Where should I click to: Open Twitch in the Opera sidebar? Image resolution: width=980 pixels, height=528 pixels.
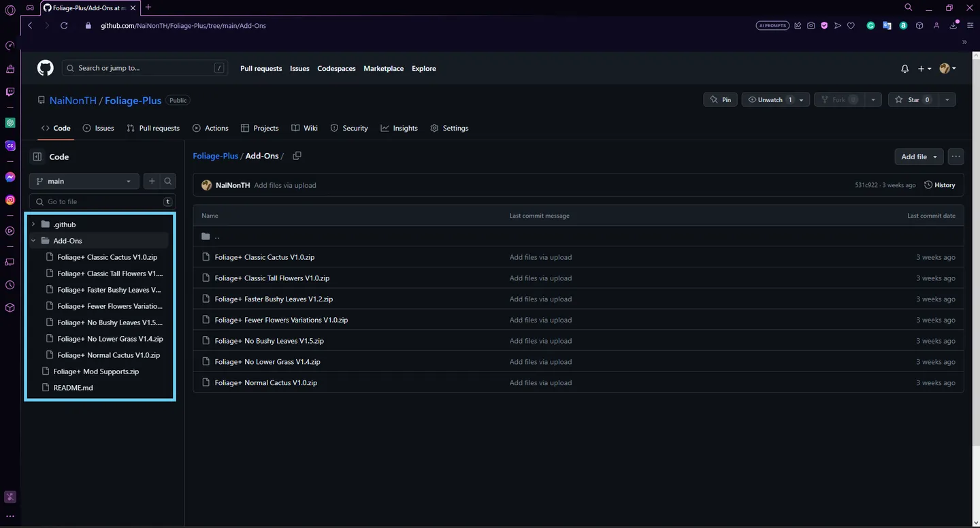click(x=10, y=92)
